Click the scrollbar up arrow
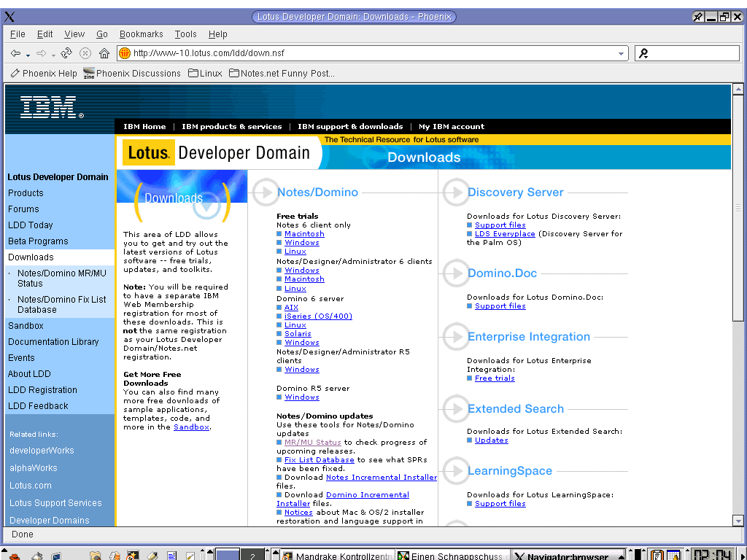747x560 pixels. point(738,89)
